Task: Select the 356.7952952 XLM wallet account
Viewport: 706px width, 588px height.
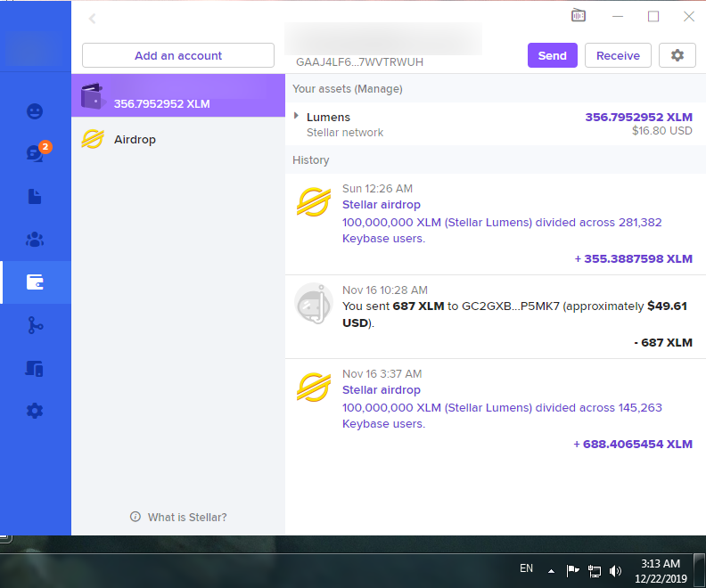Action: pos(178,95)
